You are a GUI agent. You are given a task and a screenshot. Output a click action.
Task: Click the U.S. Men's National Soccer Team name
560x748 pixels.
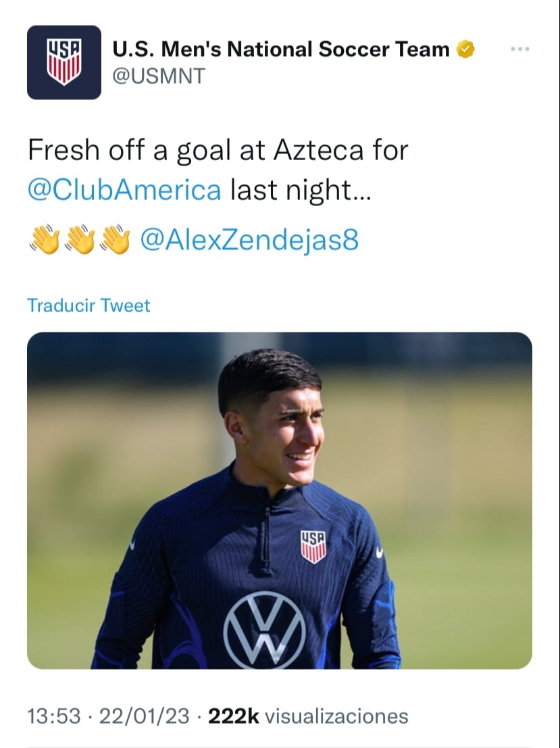[x=280, y=49]
